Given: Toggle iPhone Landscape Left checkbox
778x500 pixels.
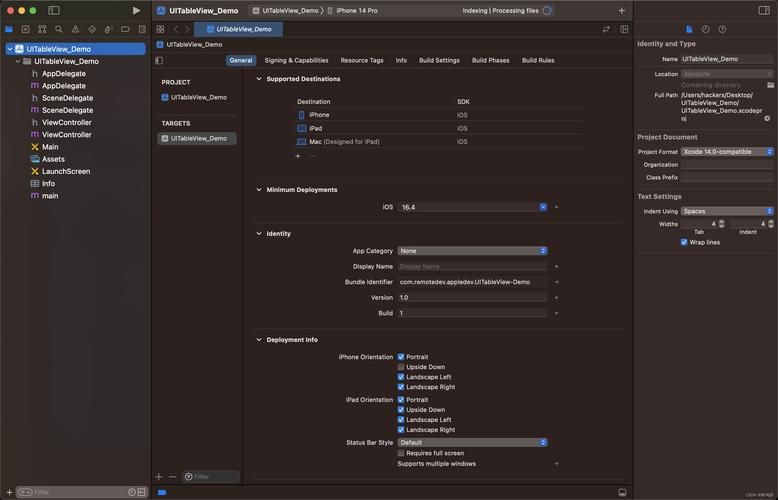Looking at the screenshot, I should click(x=401, y=377).
